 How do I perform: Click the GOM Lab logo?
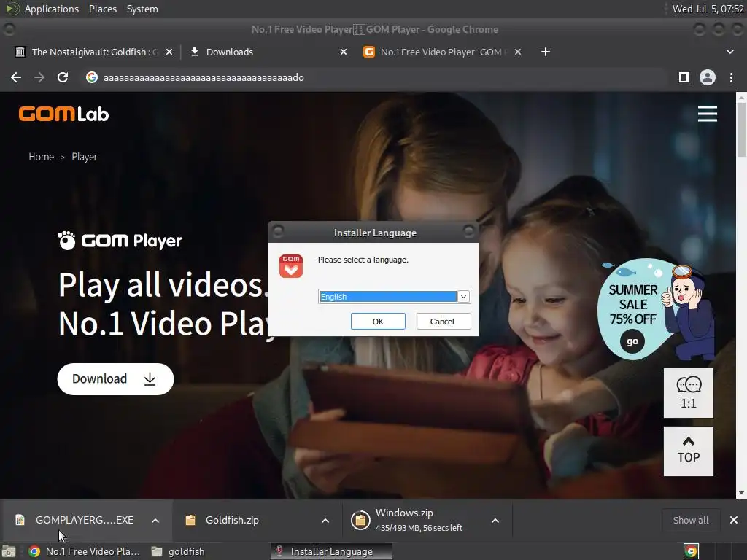(x=64, y=114)
